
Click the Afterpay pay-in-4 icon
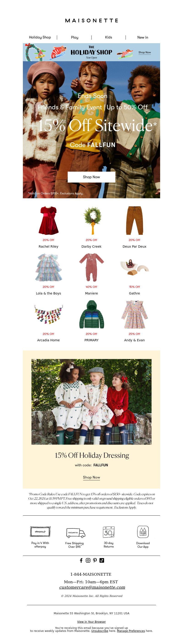click(x=40, y=532)
